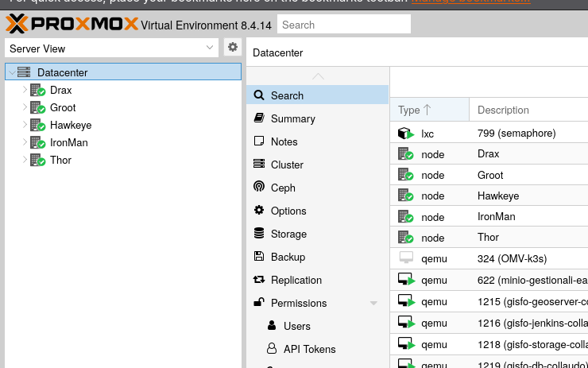Click the Storage database icon
Screen dimensions: 588x368
[x=258, y=234]
